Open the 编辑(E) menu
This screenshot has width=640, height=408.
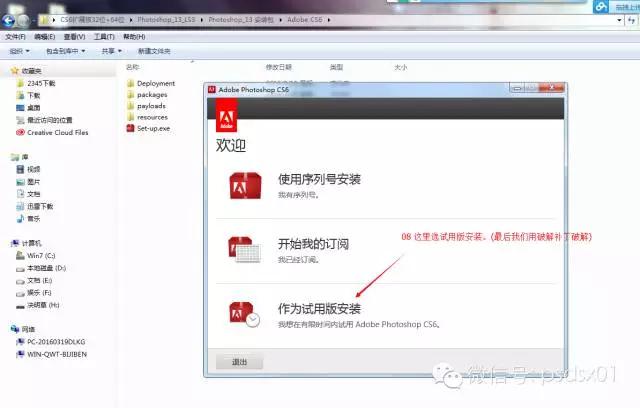point(44,37)
